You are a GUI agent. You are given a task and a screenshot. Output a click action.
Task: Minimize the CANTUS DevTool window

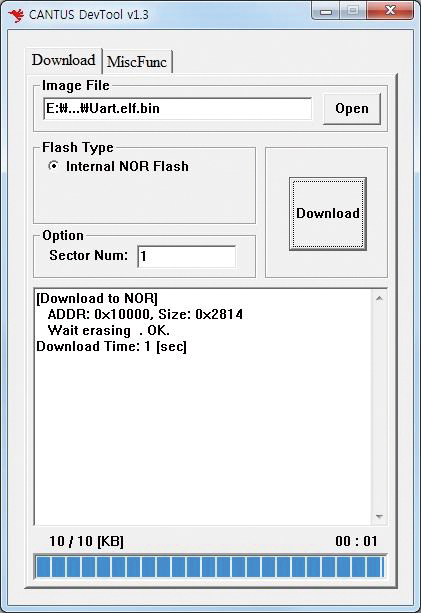tap(326, 11)
